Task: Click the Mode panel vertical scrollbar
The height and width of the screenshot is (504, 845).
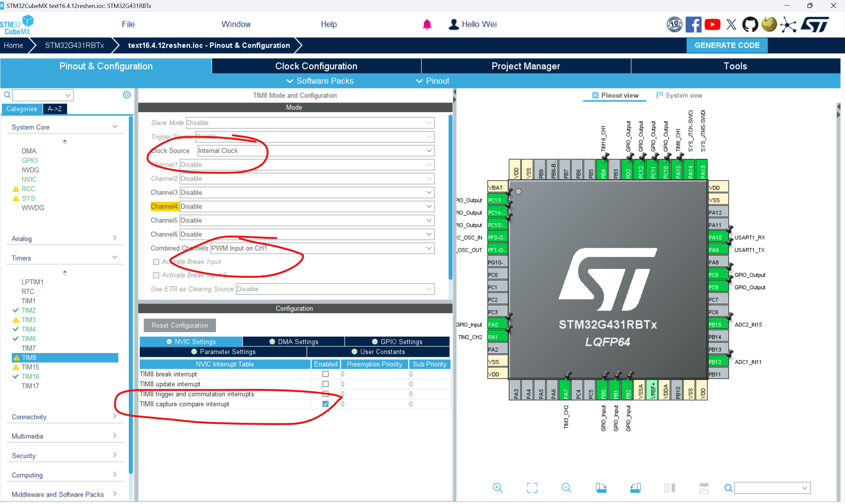Action: [x=450, y=197]
